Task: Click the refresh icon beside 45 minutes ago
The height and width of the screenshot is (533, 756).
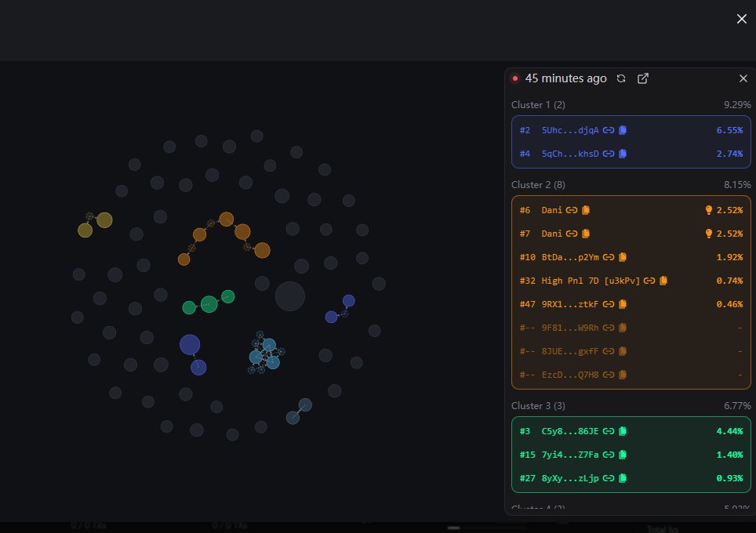Action: coord(621,78)
